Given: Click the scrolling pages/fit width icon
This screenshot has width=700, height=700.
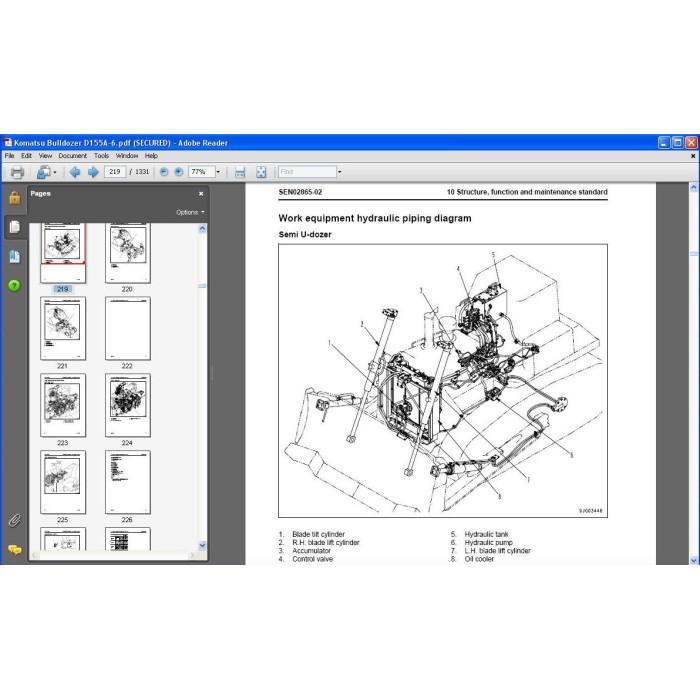Looking at the screenshot, I should click(240, 172).
